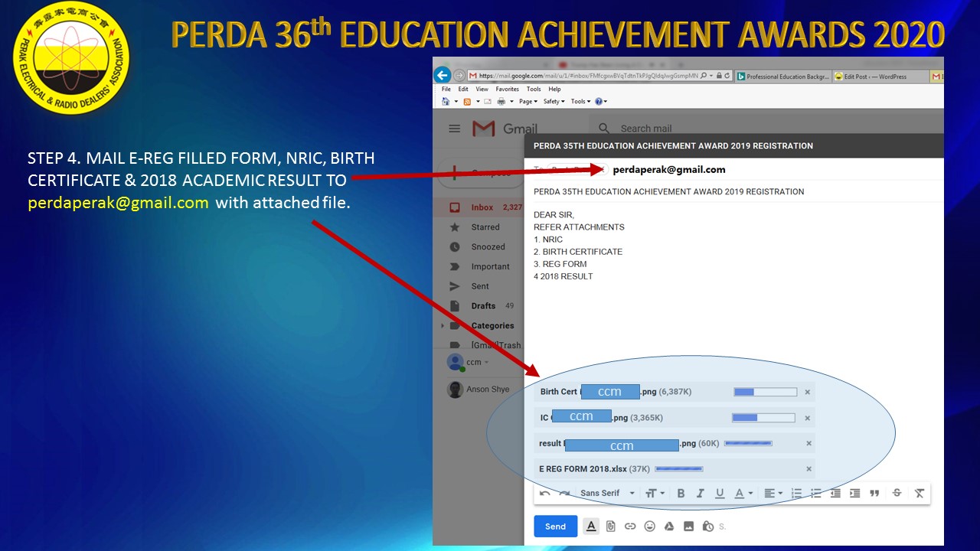Toggle underline formatting
The width and height of the screenshot is (980, 551).
(720, 494)
